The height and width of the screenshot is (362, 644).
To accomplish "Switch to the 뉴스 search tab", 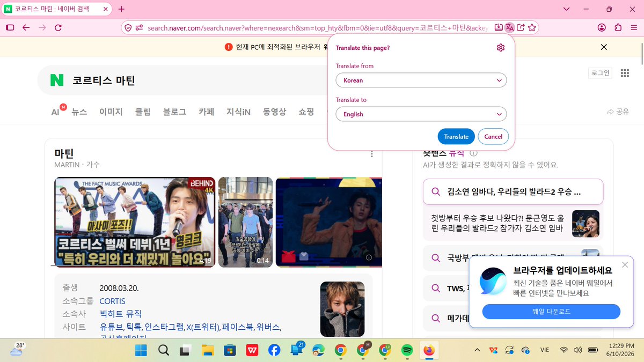I will (x=79, y=112).
